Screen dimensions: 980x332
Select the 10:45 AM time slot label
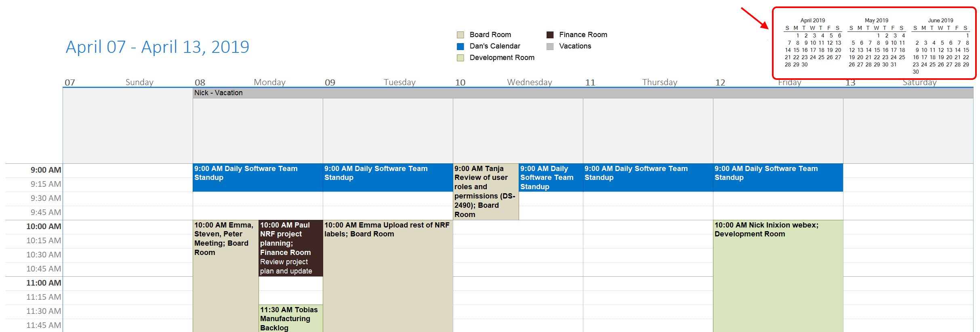[44, 269]
